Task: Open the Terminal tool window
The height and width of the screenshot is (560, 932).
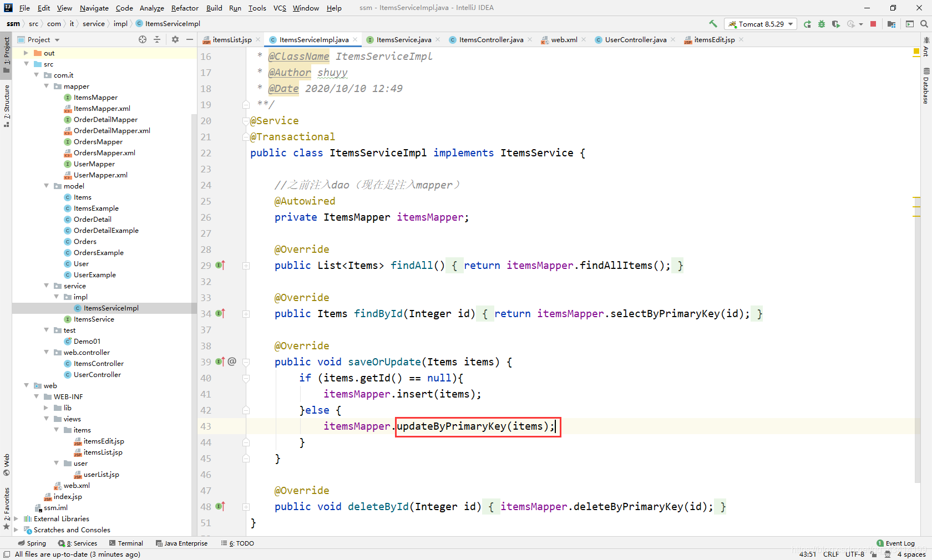Action: click(x=126, y=543)
